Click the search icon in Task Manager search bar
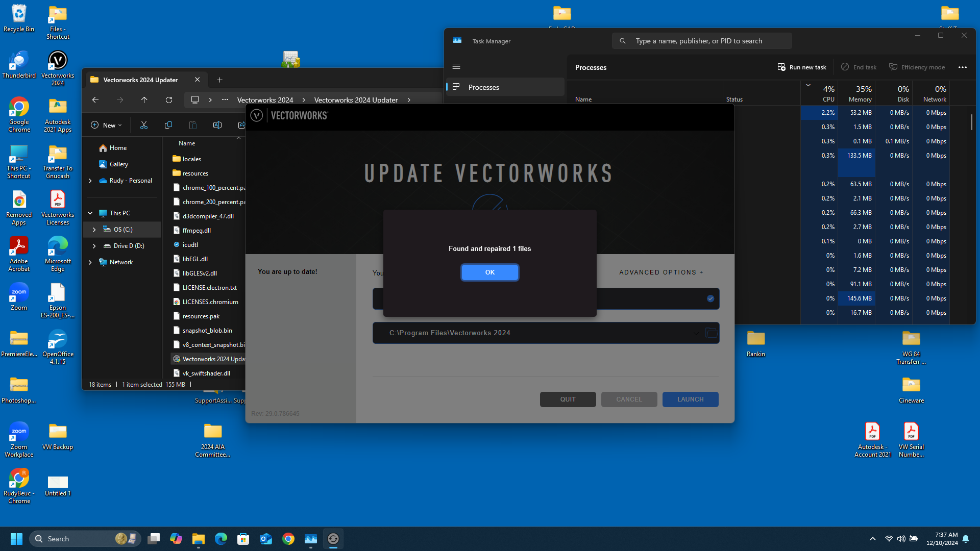The width and height of the screenshot is (980, 551). 623,40
